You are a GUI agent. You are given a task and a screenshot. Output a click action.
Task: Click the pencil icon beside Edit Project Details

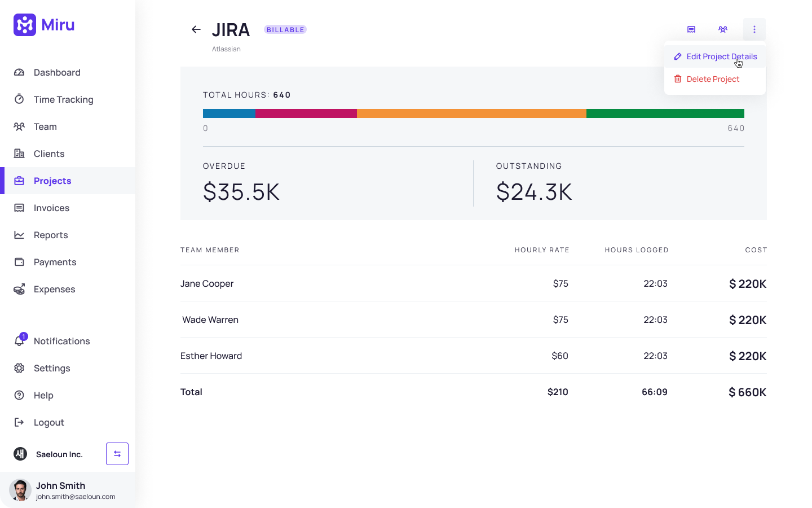[x=678, y=56]
